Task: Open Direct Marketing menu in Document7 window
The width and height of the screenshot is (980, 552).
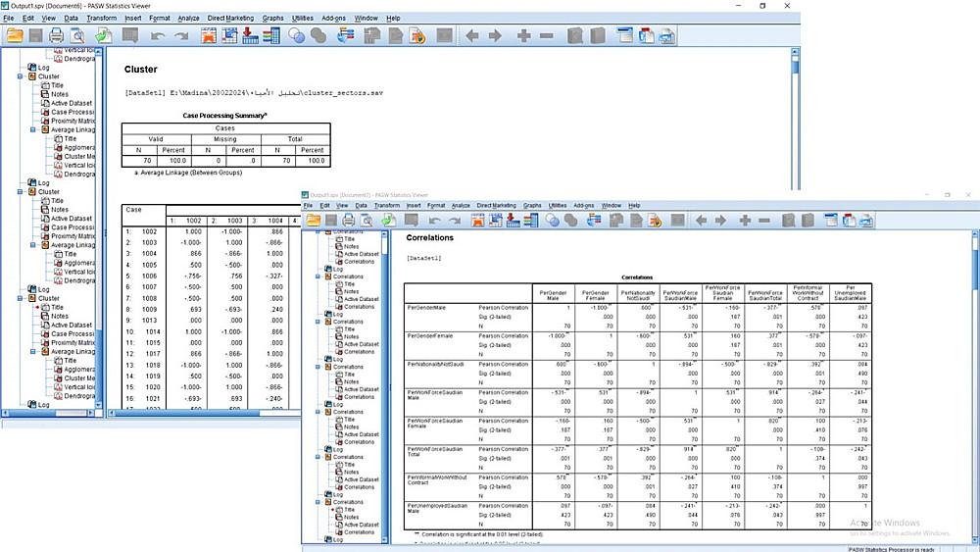Action: [496, 205]
